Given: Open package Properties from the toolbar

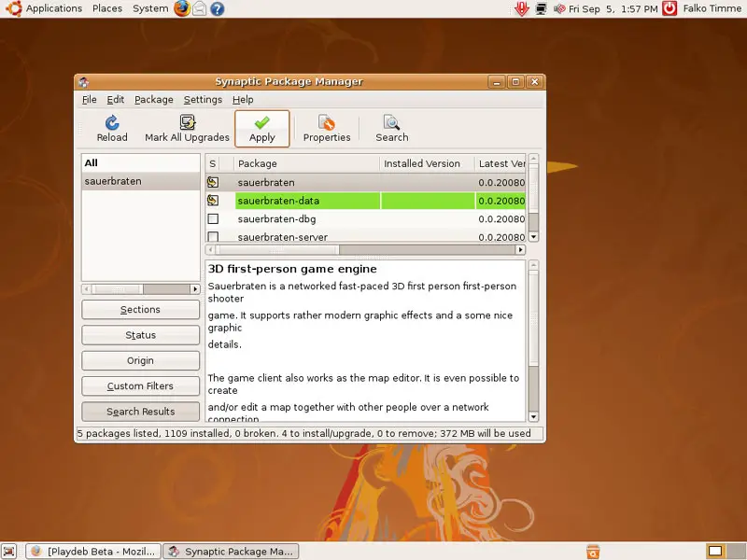Looking at the screenshot, I should (327, 129).
